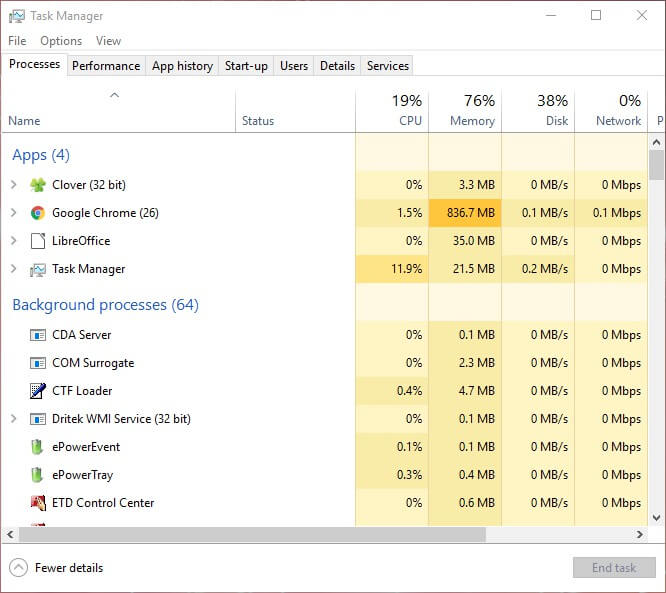
Task: Click the ETD Control Center icon
Action: tap(38, 503)
